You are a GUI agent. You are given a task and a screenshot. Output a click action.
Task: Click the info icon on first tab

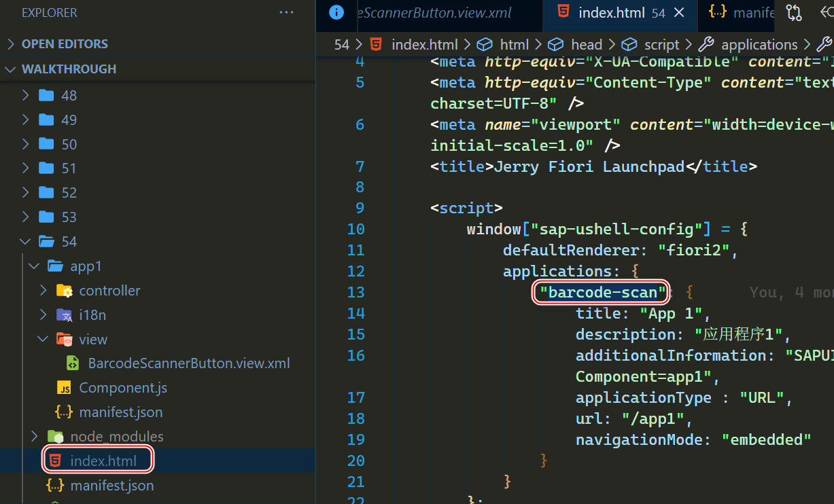coord(335,13)
